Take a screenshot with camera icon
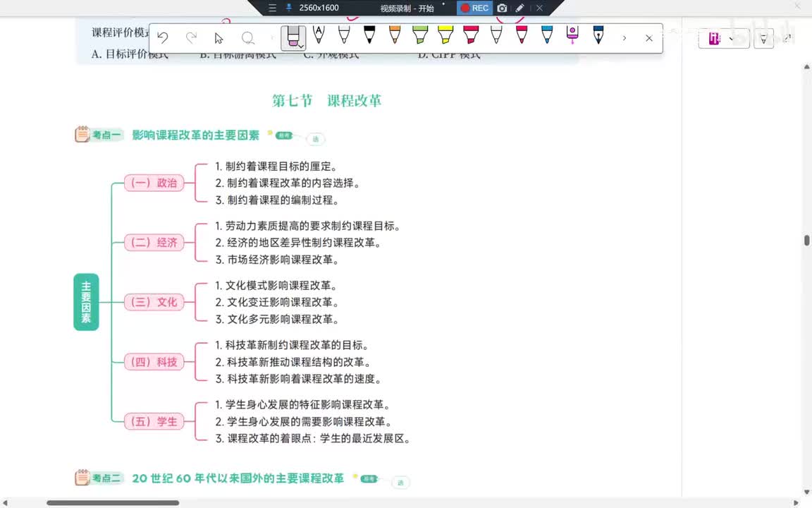The image size is (812, 508). click(x=502, y=8)
